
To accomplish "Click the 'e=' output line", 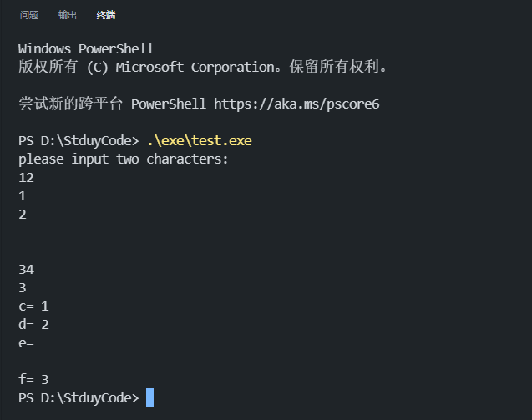I will point(26,343).
